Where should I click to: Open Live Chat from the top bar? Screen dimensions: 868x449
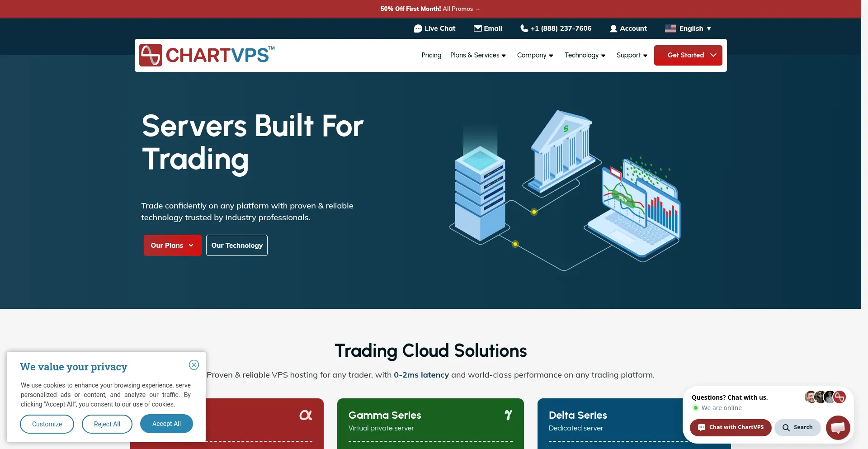click(434, 28)
